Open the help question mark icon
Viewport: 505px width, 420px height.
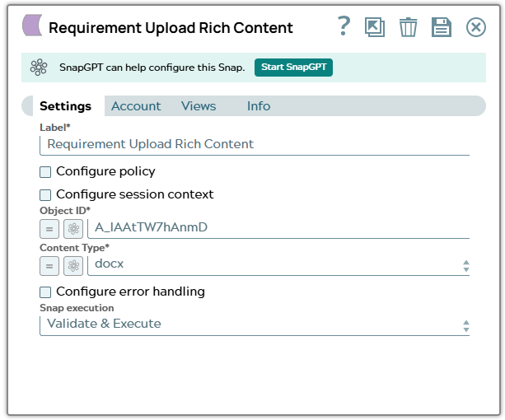(x=344, y=26)
